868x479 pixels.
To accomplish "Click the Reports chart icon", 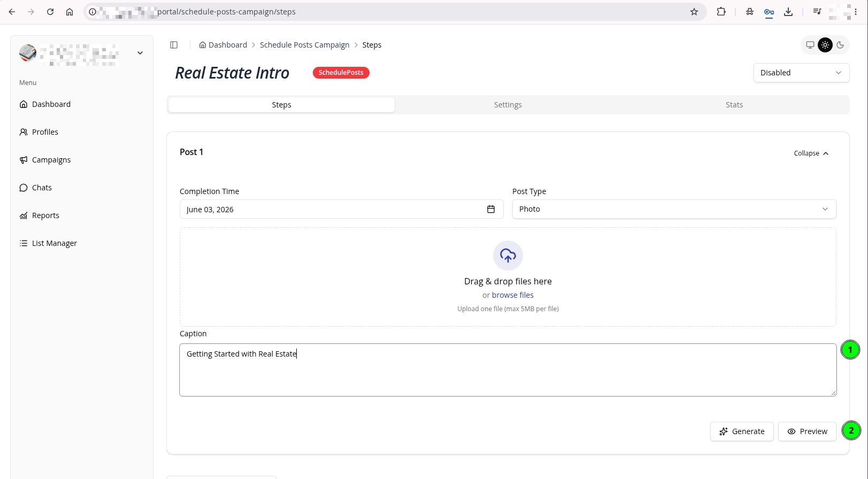I will pyautogui.click(x=24, y=215).
